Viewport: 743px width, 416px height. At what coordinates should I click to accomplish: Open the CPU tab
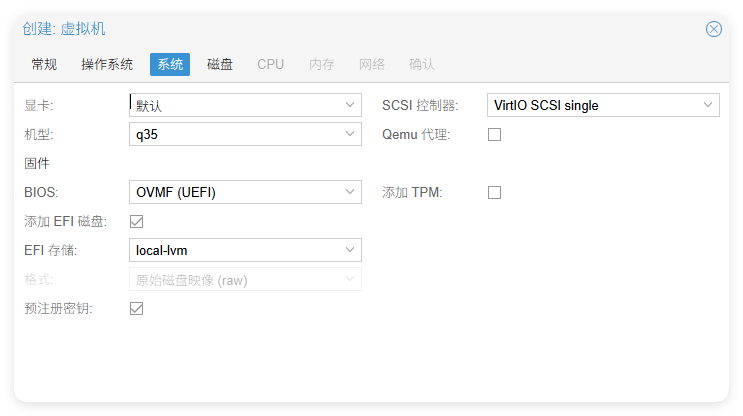tap(270, 64)
